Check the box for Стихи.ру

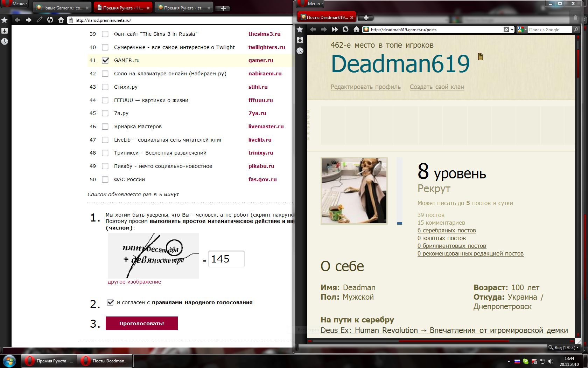[105, 87]
